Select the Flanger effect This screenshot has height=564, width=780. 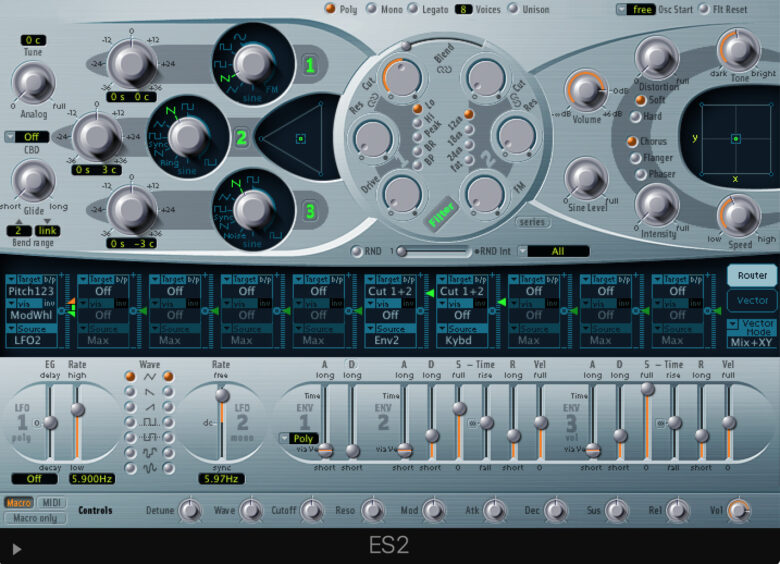(636, 158)
